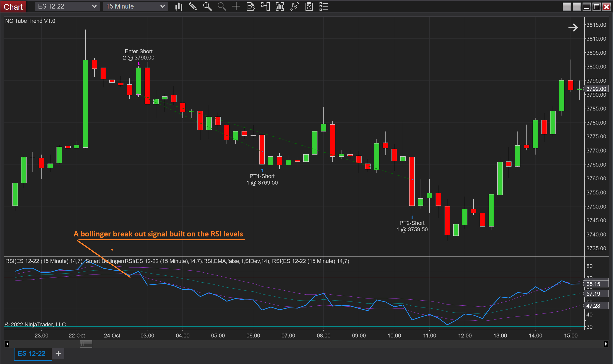Click the zoom out magnifier
The image size is (613, 364).
pos(222,7)
